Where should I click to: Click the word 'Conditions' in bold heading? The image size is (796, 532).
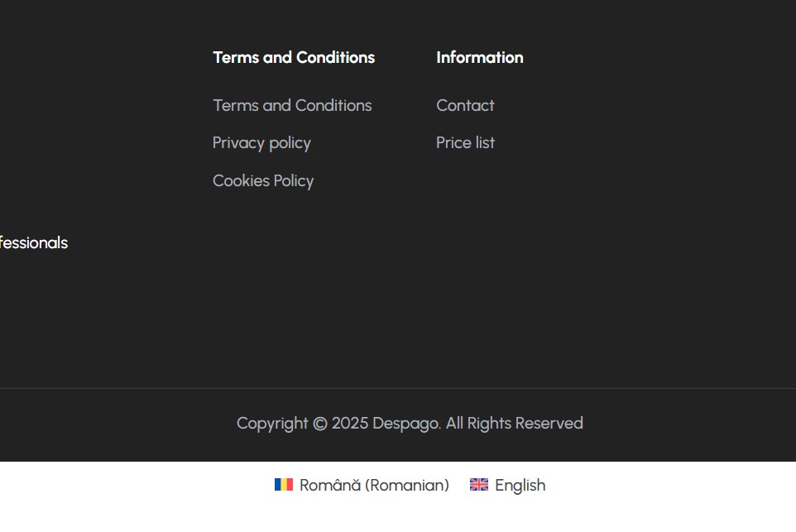click(335, 57)
